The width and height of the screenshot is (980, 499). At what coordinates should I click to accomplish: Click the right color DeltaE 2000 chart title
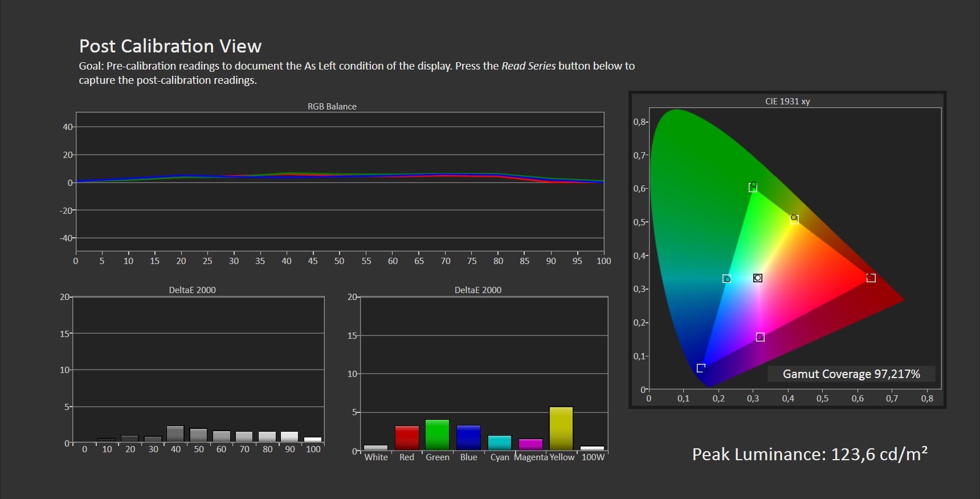(x=477, y=290)
